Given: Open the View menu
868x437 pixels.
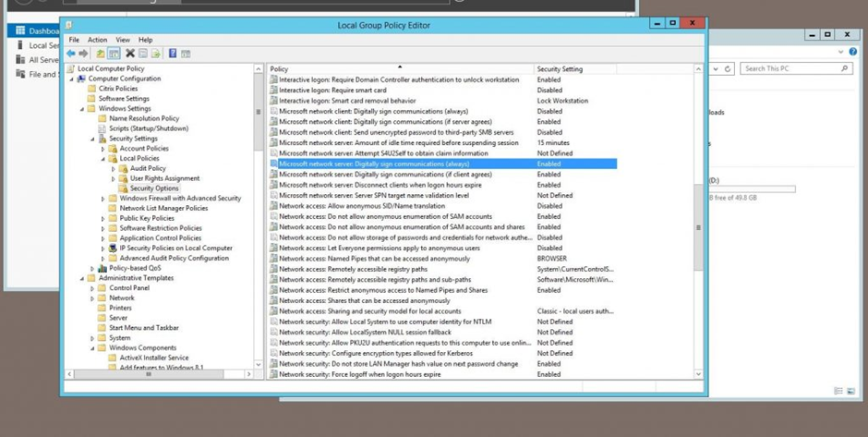Looking at the screenshot, I should pos(123,41).
